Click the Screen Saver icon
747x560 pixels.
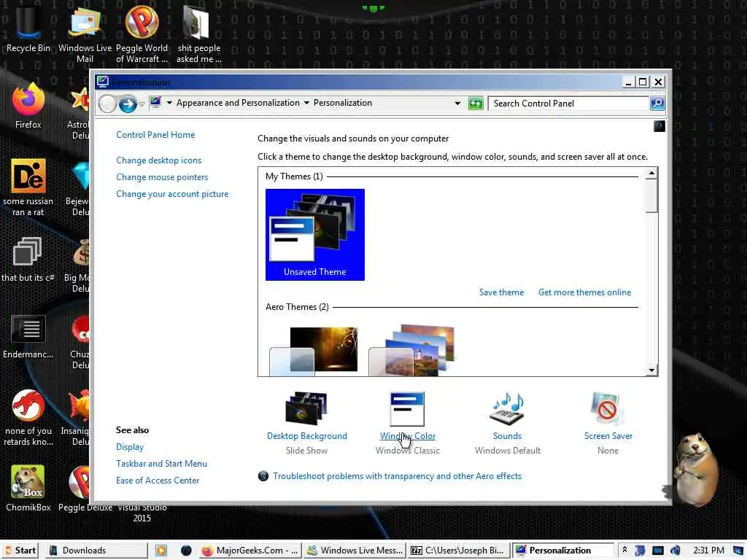click(608, 408)
